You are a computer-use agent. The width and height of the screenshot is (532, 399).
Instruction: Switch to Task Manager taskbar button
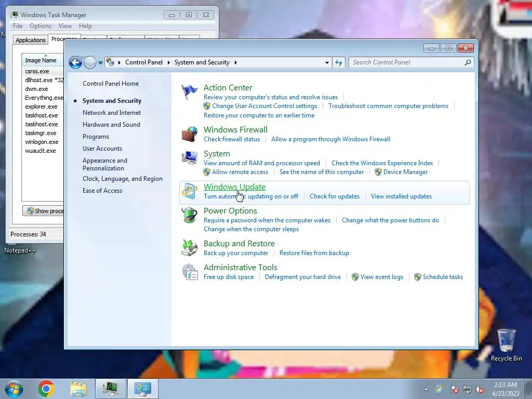(x=111, y=389)
